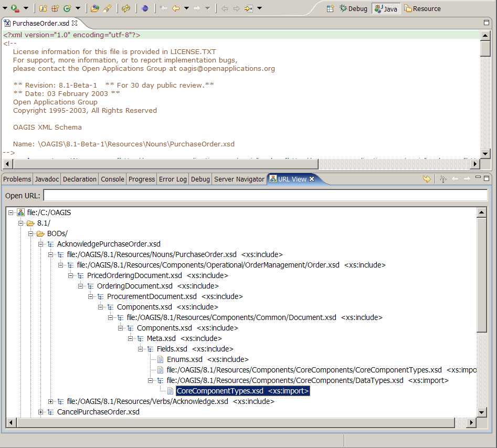Click the yellow arrow icon in URL View
The width and height of the screenshot is (497, 448).
[427, 179]
